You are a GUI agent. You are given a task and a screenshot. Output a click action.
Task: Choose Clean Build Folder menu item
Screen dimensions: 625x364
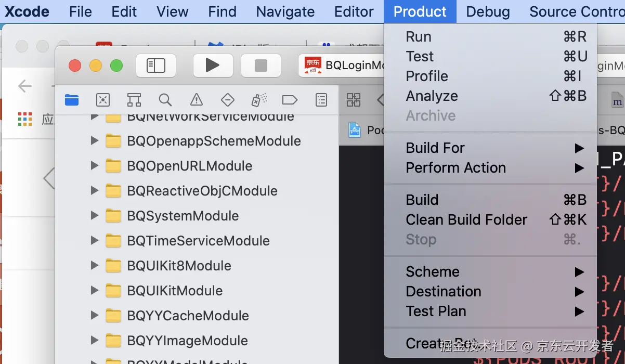[x=490, y=220]
